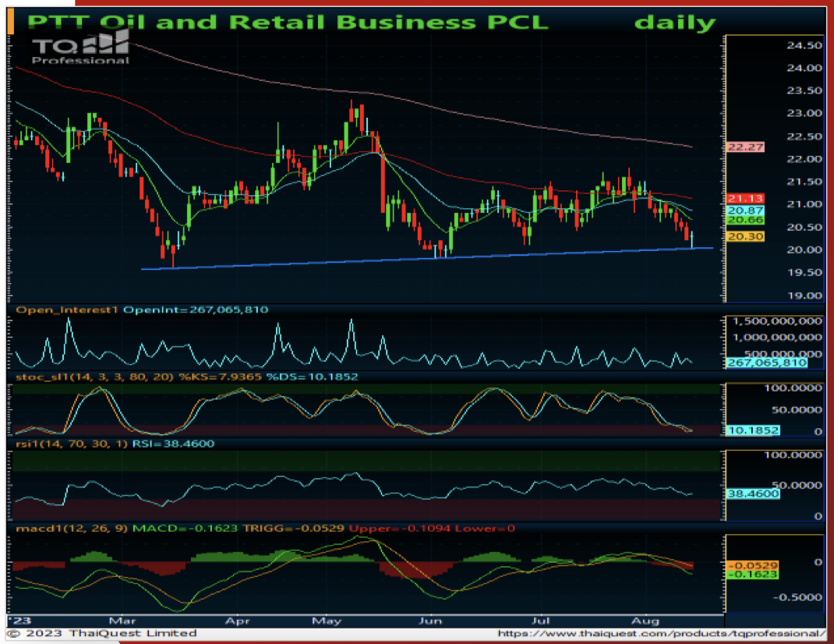834x644 pixels.
Task: Open the macd1(12, 26, 9) indicator label
Action: click(72, 529)
